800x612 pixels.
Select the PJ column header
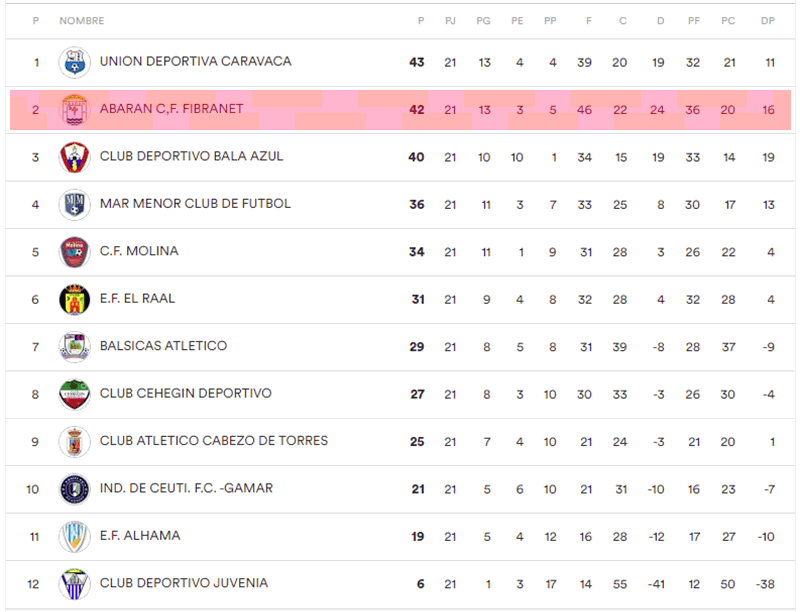click(x=450, y=21)
